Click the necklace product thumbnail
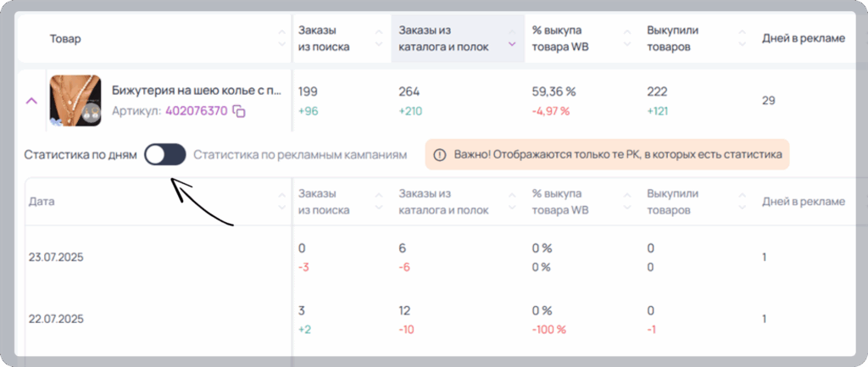Image resolution: width=868 pixels, height=367 pixels. (x=75, y=101)
